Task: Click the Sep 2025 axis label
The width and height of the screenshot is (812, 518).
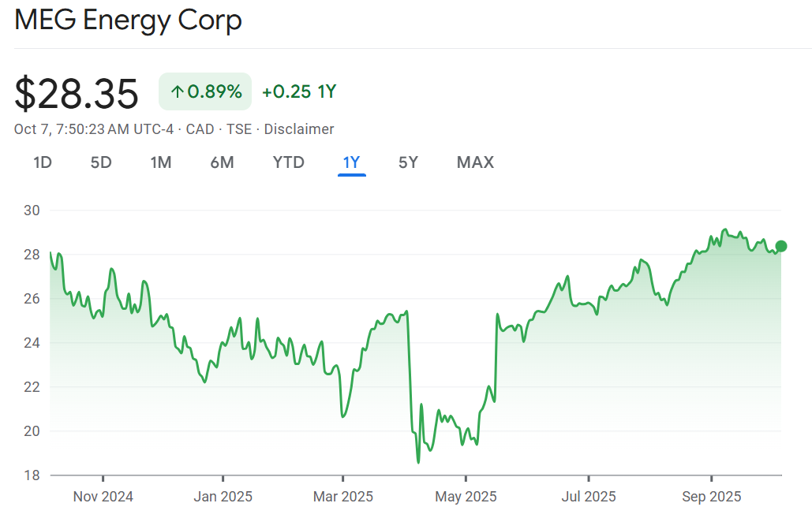Action: pyautogui.click(x=712, y=497)
